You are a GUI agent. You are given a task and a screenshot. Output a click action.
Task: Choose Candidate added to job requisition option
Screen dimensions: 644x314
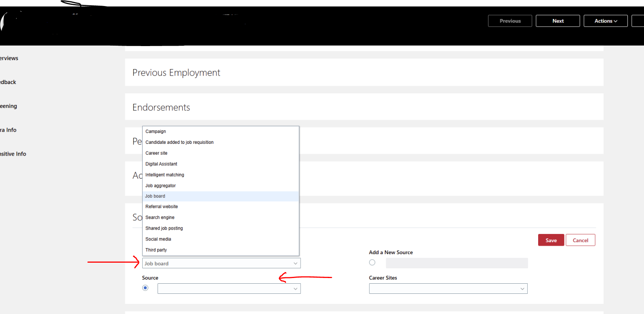(x=221, y=142)
